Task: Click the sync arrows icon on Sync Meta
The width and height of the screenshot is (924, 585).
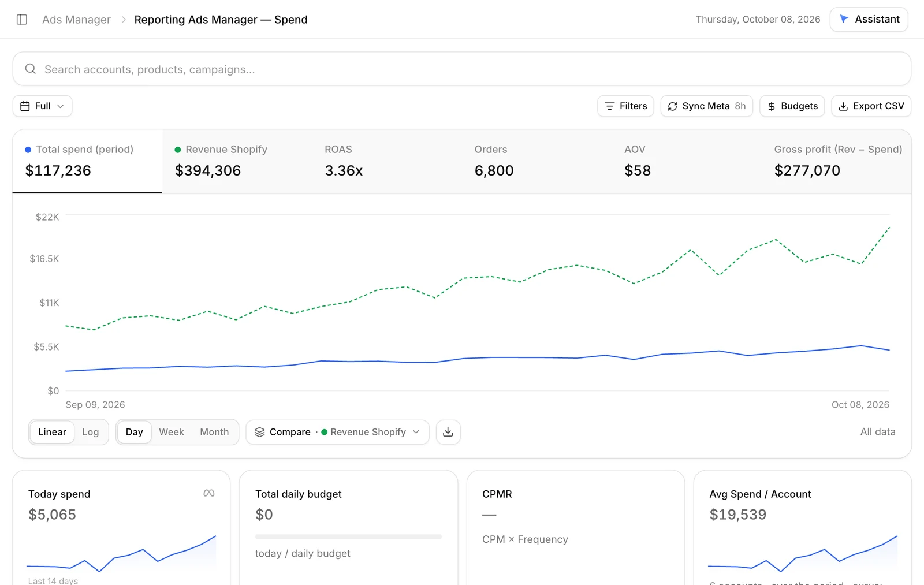Action: [x=672, y=106]
